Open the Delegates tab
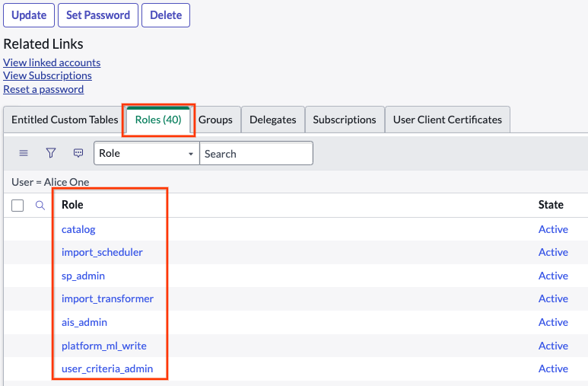Image resolution: width=588 pixels, height=386 pixels. point(272,120)
